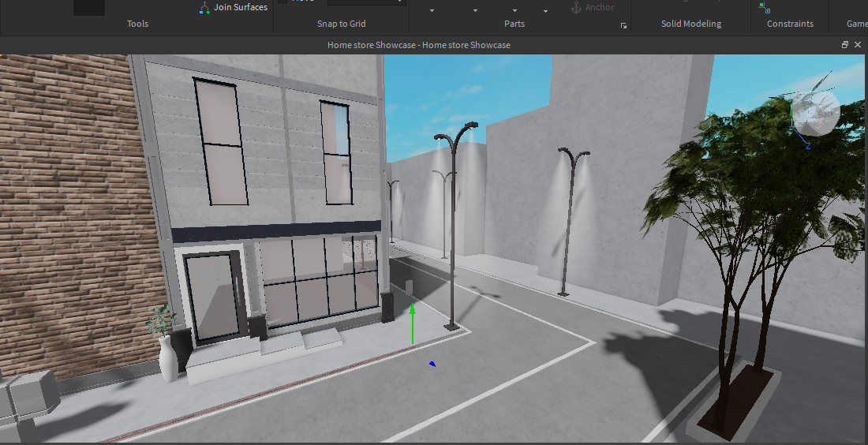Restore the Home store Showcase viewport window
The height and width of the screenshot is (445, 868).
click(845, 45)
